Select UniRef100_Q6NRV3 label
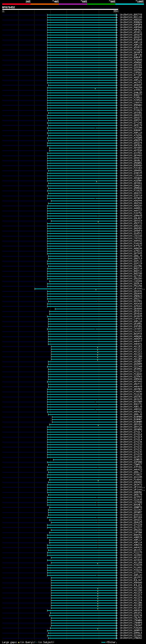The width and height of the screenshot is (146, 644). (x=131, y=630)
